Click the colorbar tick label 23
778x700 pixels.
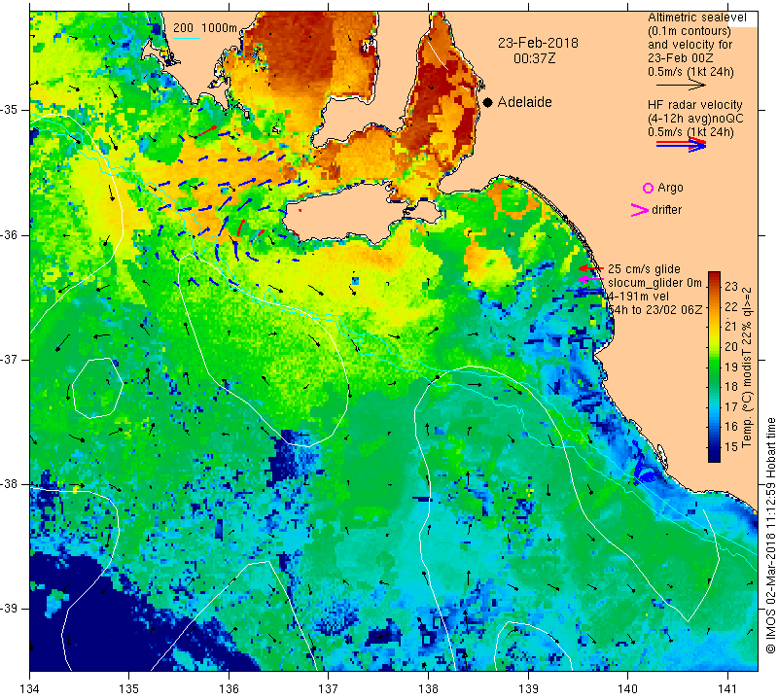[x=731, y=286]
